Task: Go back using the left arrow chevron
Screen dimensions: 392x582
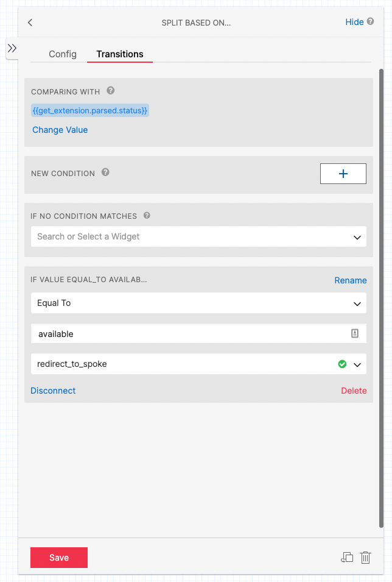Action: pos(30,22)
